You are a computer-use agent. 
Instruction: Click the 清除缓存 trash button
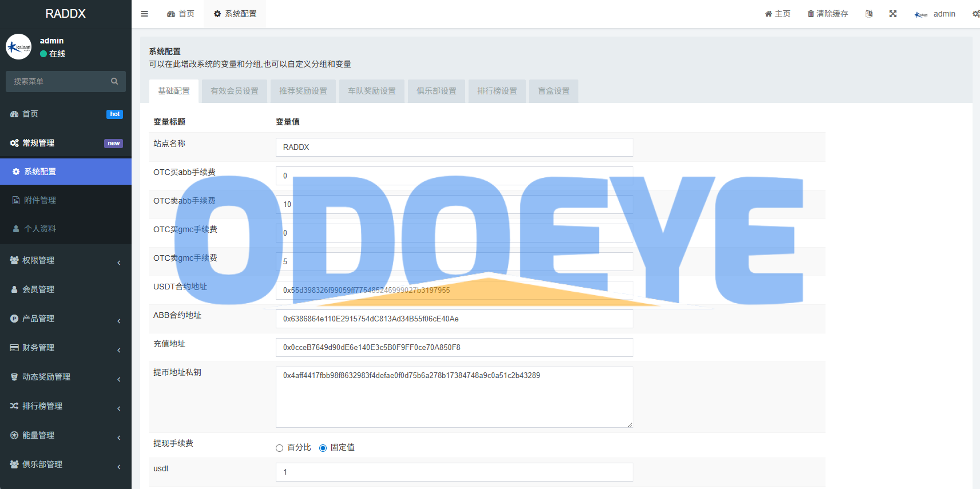click(x=828, y=14)
